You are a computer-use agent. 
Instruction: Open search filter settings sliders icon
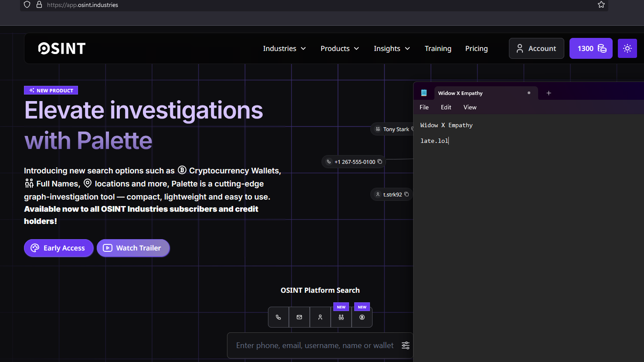pos(405,345)
